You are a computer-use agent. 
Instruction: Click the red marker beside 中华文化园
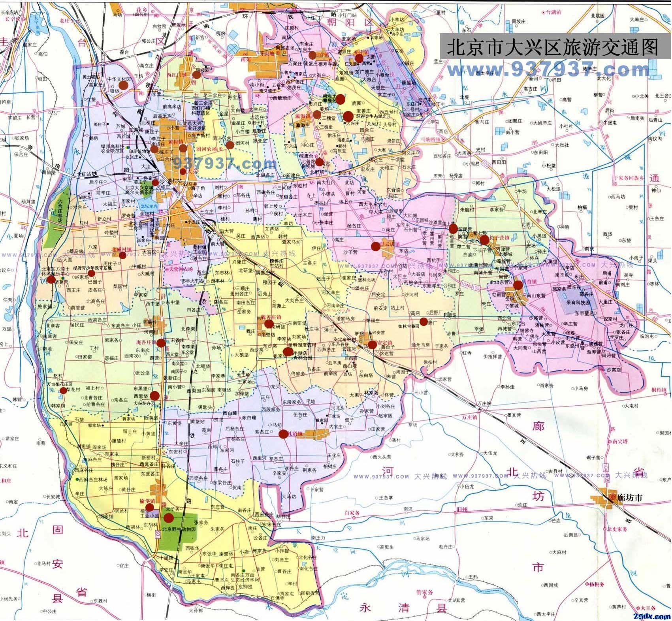[x=124, y=85]
